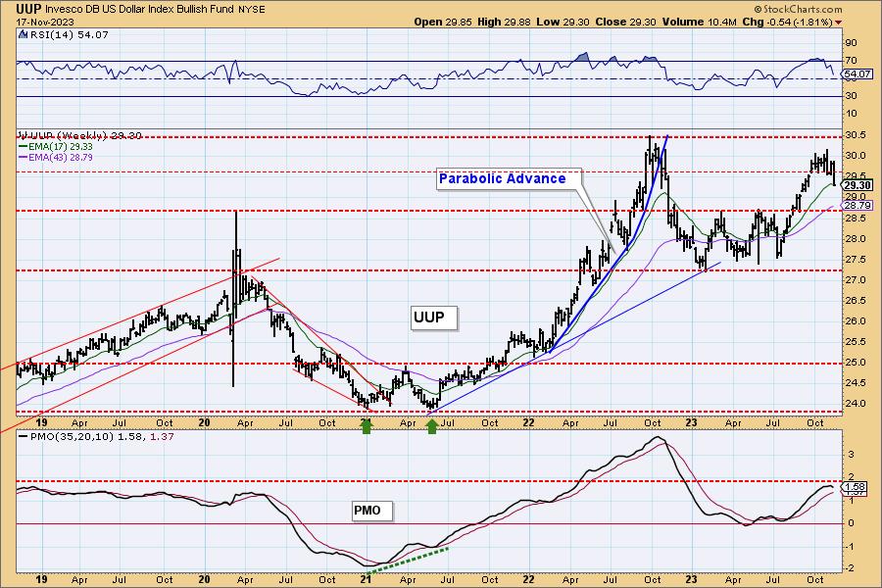This screenshot has height=588, width=882.
Task: Click the 22 year label on the price panel's time axis
Action: coord(528,422)
